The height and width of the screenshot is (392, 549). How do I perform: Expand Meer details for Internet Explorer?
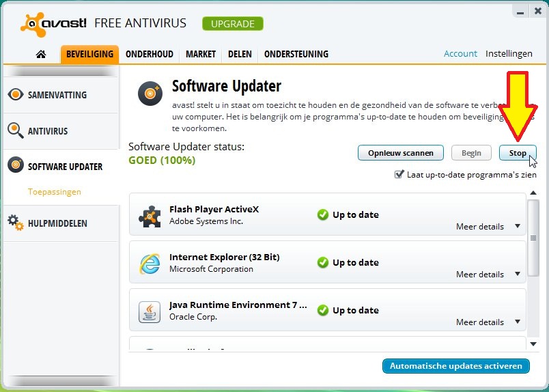point(488,275)
